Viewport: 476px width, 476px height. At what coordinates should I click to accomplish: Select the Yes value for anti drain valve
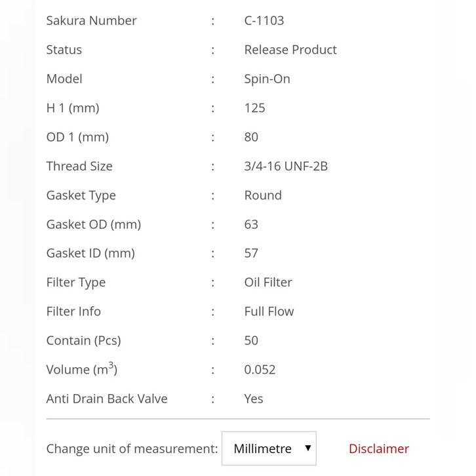click(253, 399)
